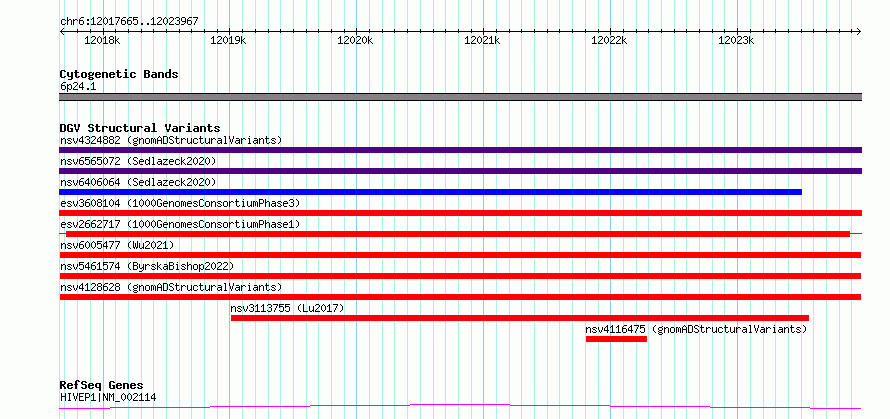Image resolution: width=890 pixels, height=419 pixels.
Task: Click the nsv3113755 Lu2017 label
Action: pos(287,308)
